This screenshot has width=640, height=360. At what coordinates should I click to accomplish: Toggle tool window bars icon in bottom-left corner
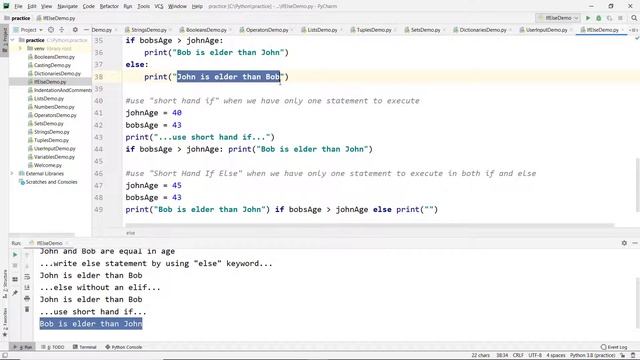click(x=4, y=355)
